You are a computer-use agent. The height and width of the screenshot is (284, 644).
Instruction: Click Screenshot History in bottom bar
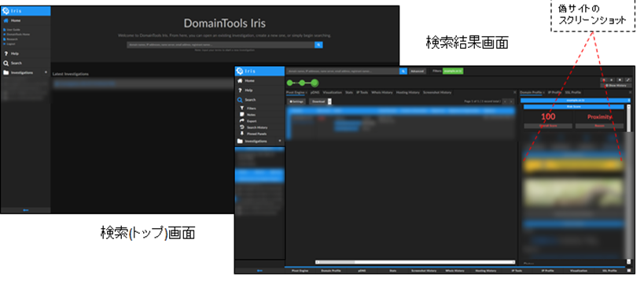point(424,271)
